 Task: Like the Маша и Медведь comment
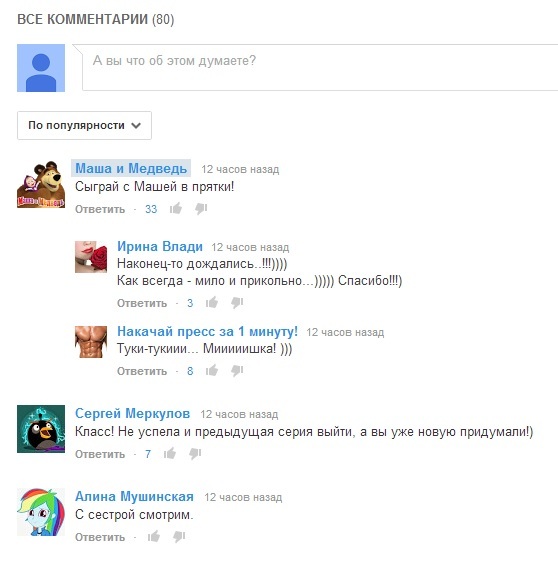coord(176,208)
